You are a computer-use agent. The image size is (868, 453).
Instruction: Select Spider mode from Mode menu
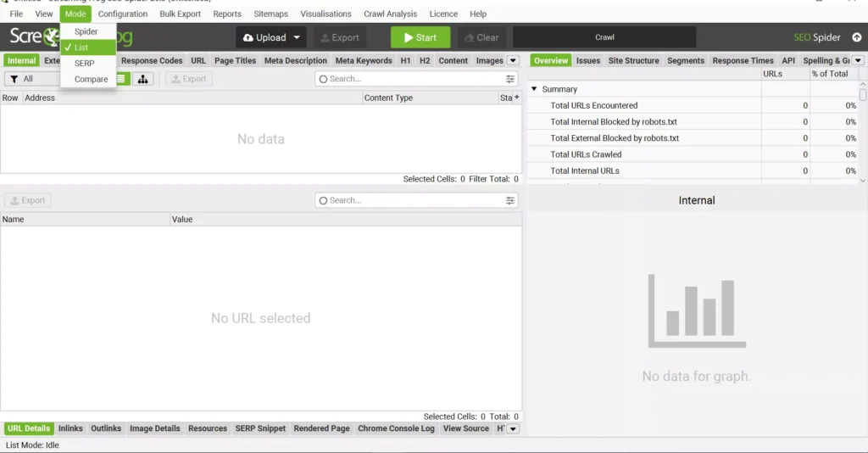[x=86, y=31]
